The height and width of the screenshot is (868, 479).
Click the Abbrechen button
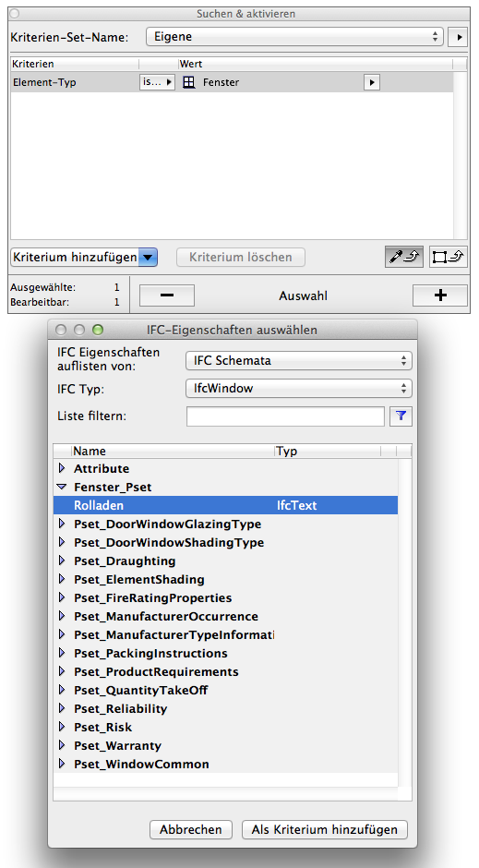tap(191, 830)
